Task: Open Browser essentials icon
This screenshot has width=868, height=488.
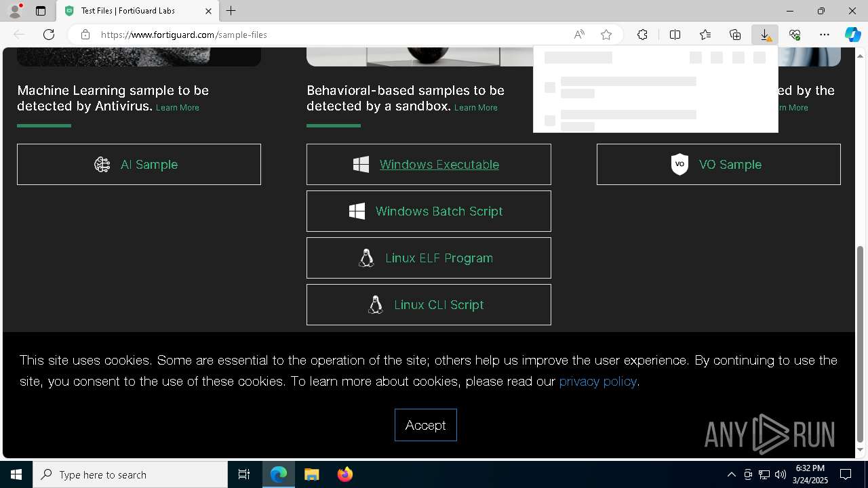Action: [795, 35]
